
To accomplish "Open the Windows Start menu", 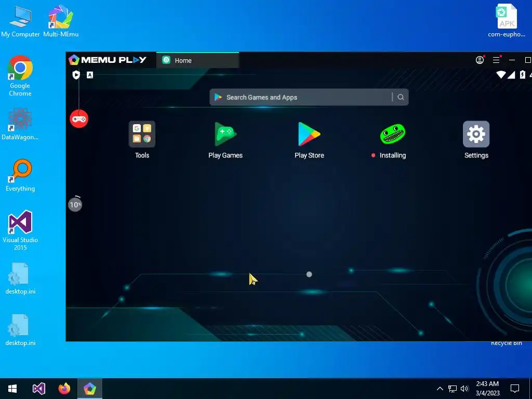I will [12, 389].
